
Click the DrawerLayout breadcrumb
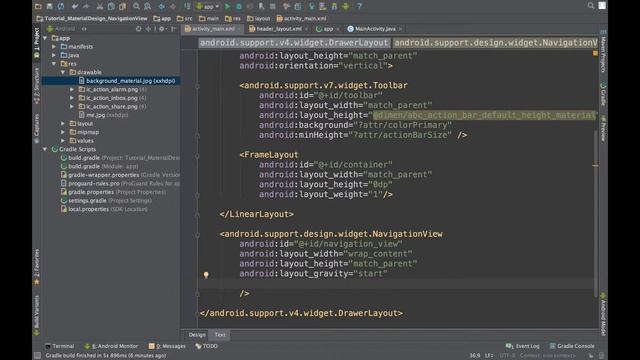click(294, 43)
